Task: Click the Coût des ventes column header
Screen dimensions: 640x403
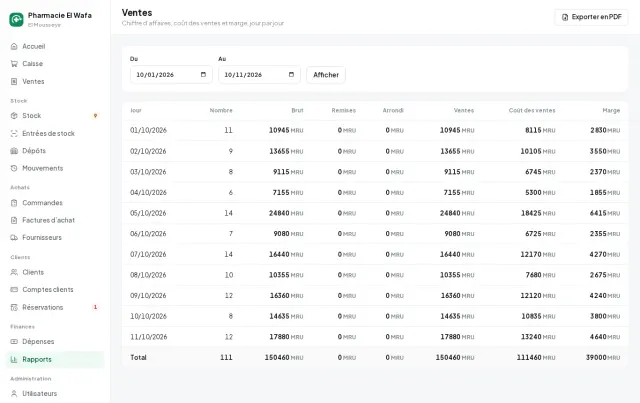Action: (532, 110)
